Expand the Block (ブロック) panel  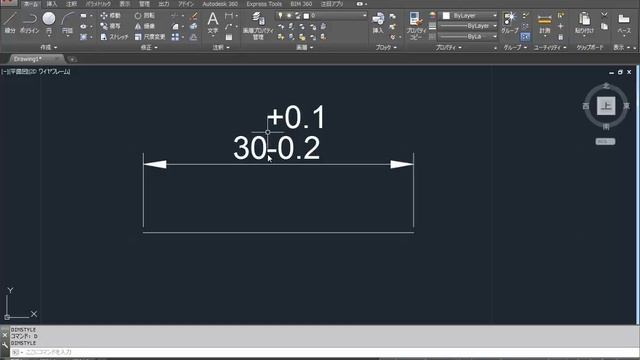386,47
